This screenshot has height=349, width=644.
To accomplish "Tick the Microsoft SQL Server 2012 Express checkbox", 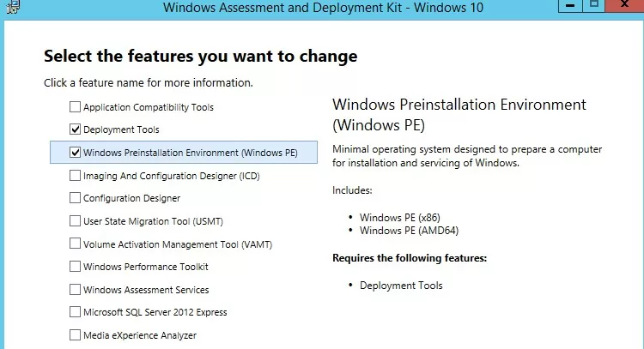I will pos(75,312).
